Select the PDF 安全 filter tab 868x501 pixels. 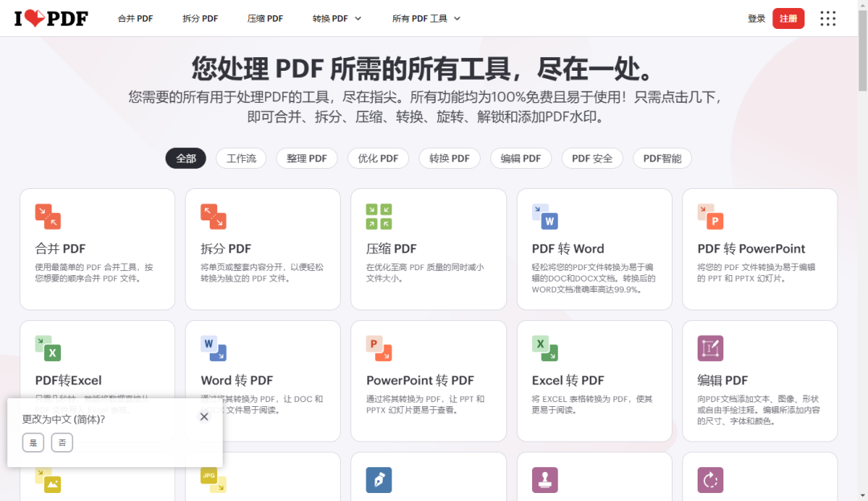point(592,158)
